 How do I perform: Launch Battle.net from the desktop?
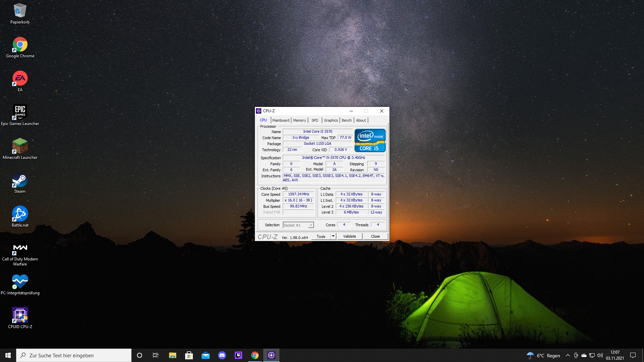tap(20, 214)
